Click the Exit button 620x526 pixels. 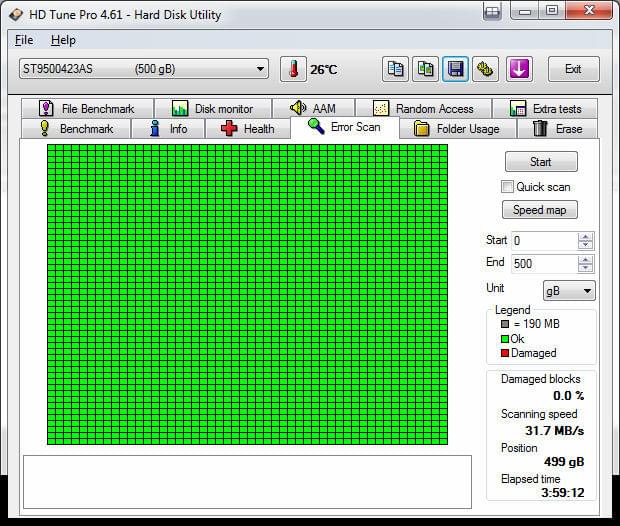(x=573, y=69)
